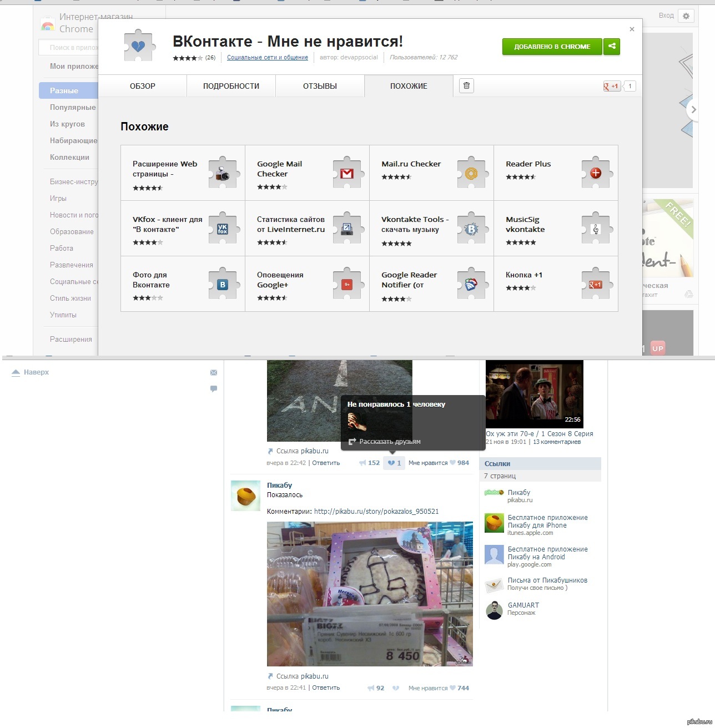Viewport: 715px width, 728px height.
Task: Open 'Письма от Пикабушников' link
Action: pos(547,580)
